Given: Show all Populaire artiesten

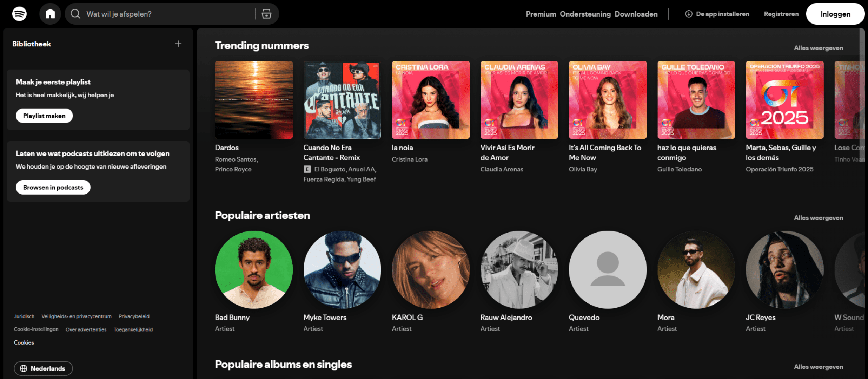Looking at the screenshot, I should click(818, 218).
